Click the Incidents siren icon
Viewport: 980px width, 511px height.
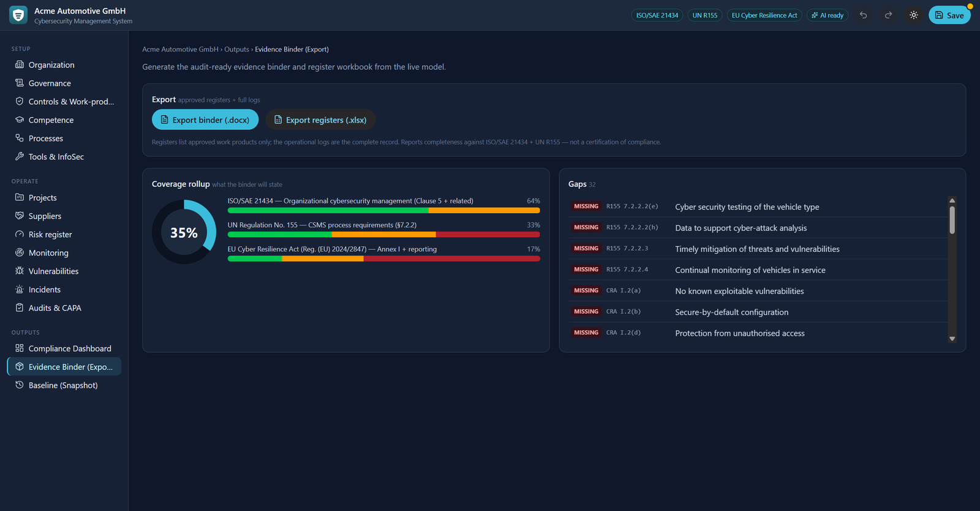[20, 289]
